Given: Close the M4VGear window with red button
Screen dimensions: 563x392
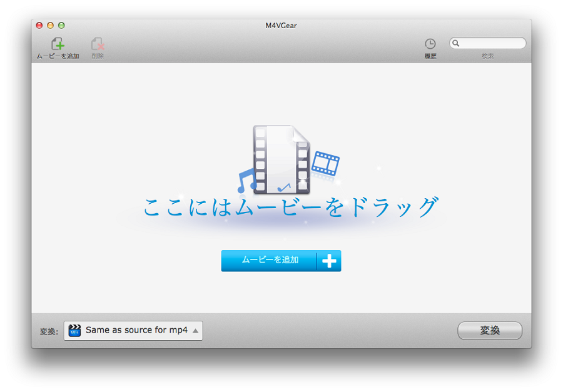Looking at the screenshot, I should [x=39, y=26].
